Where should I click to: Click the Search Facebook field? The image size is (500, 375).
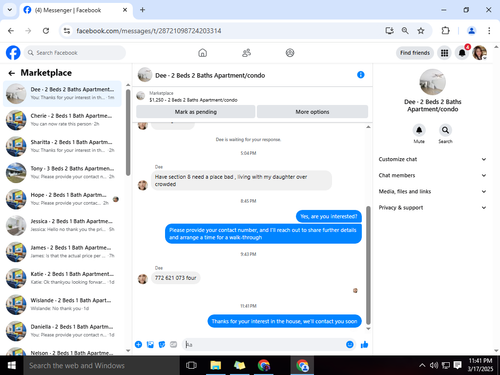pos(75,53)
